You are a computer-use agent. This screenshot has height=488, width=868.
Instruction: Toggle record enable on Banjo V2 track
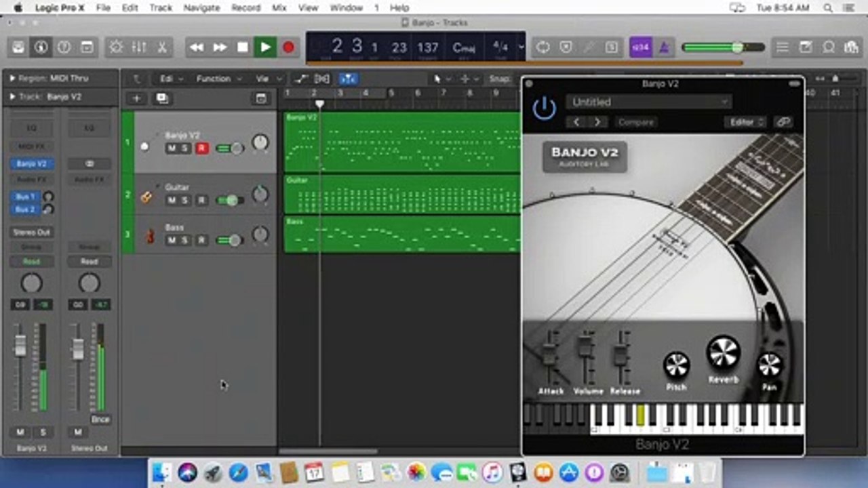201,148
